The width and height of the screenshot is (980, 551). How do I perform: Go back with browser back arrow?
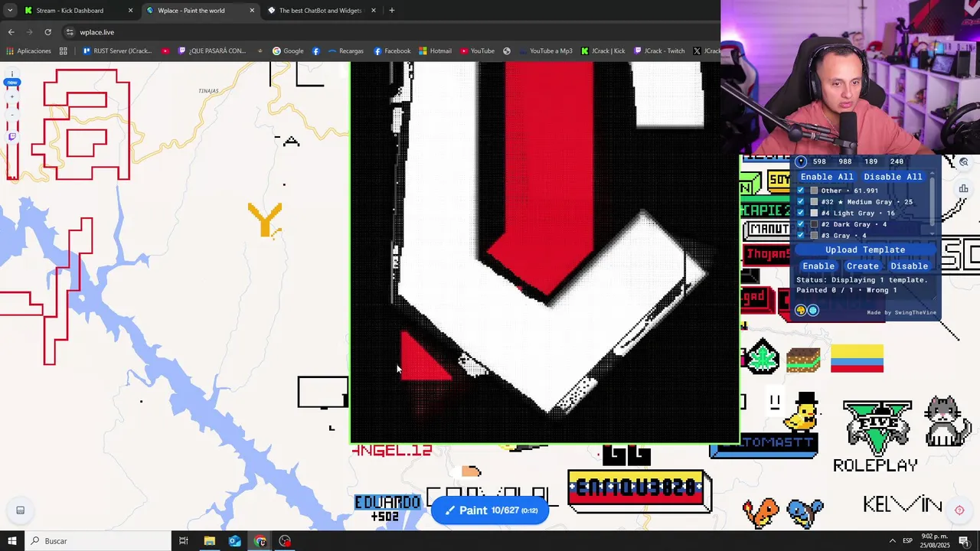11,32
